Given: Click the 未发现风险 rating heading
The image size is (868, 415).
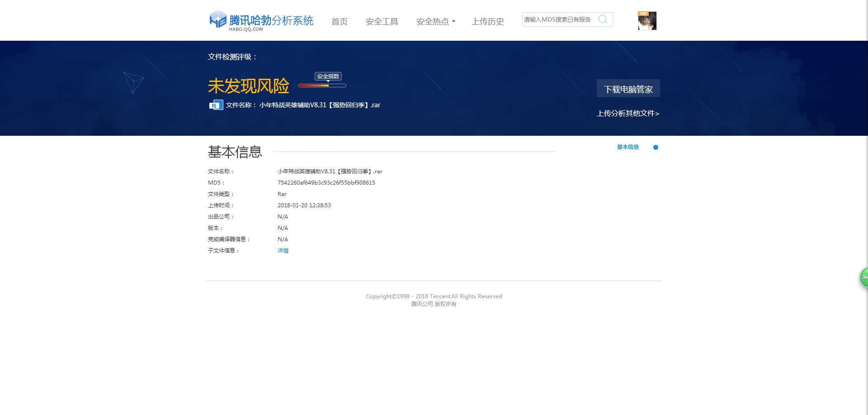Looking at the screenshot, I should point(249,86).
